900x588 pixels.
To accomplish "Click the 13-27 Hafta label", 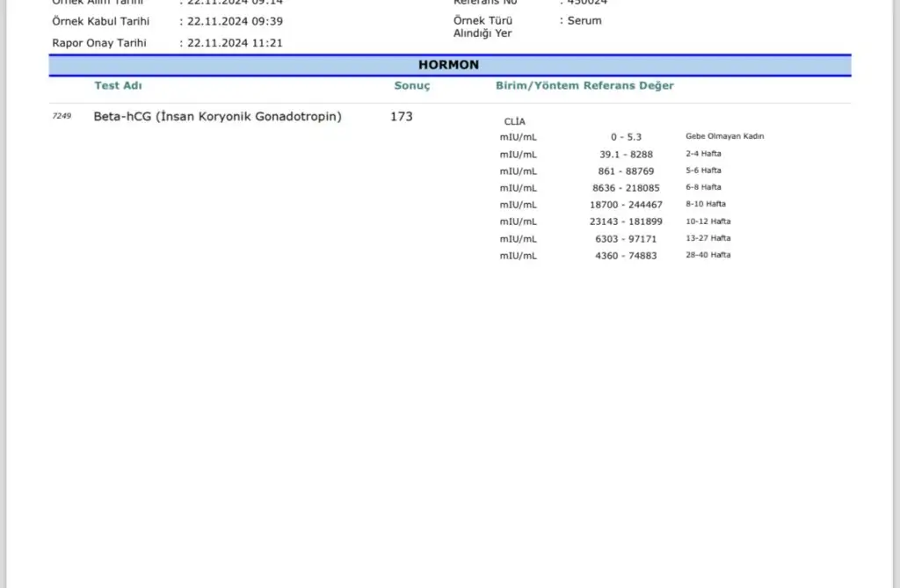I will coord(708,238).
